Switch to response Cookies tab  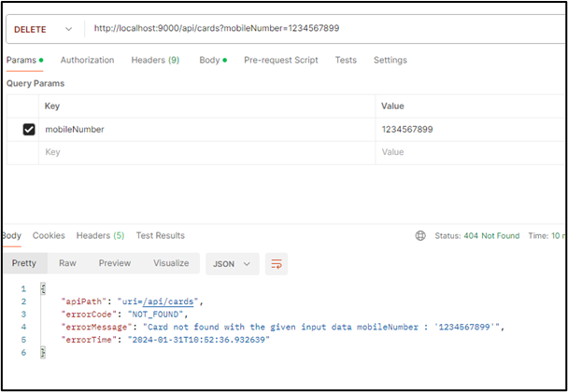coord(49,236)
